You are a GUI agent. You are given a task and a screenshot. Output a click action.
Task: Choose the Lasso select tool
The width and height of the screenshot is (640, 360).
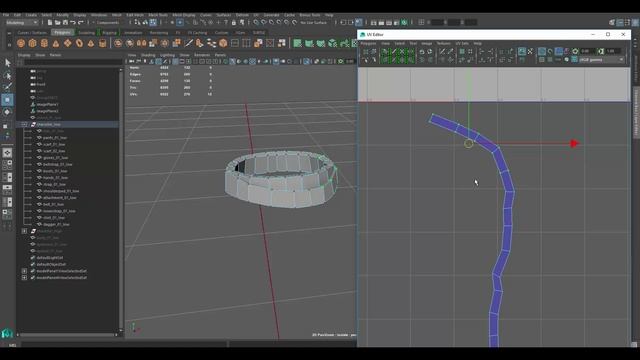(7, 75)
